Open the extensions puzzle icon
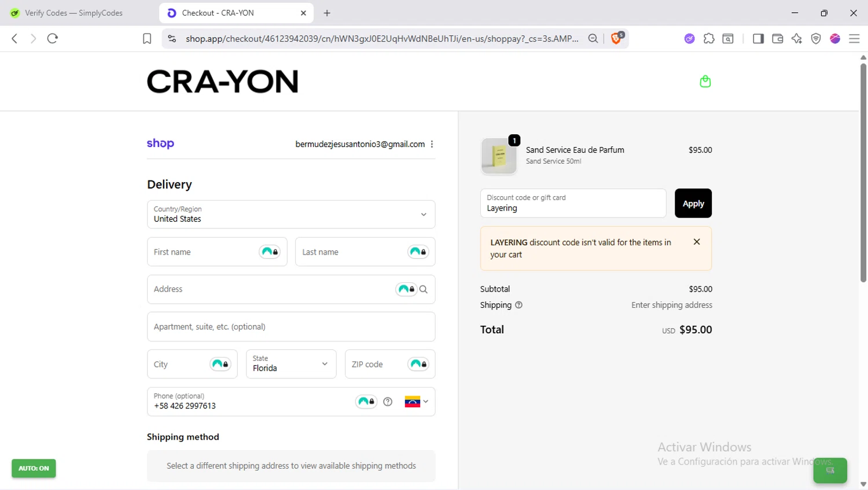This screenshot has height=490, width=868. coord(709,39)
